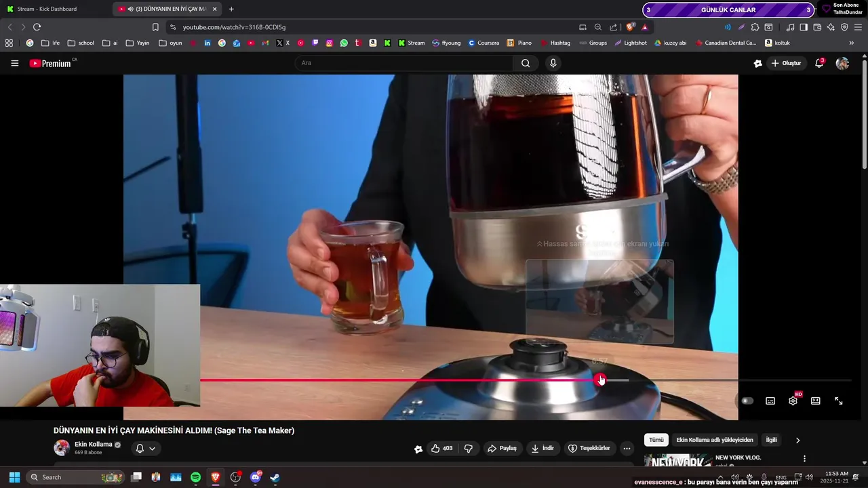Open Ekin Kollama channel avatar
The width and height of the screenshot is (868, 488).
(62, 448)
